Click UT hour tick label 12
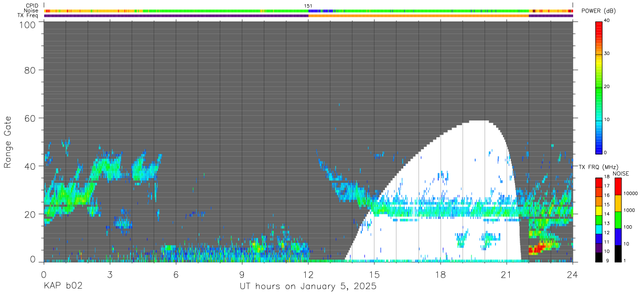Screen dimensions: 644x297 (308, 274)
